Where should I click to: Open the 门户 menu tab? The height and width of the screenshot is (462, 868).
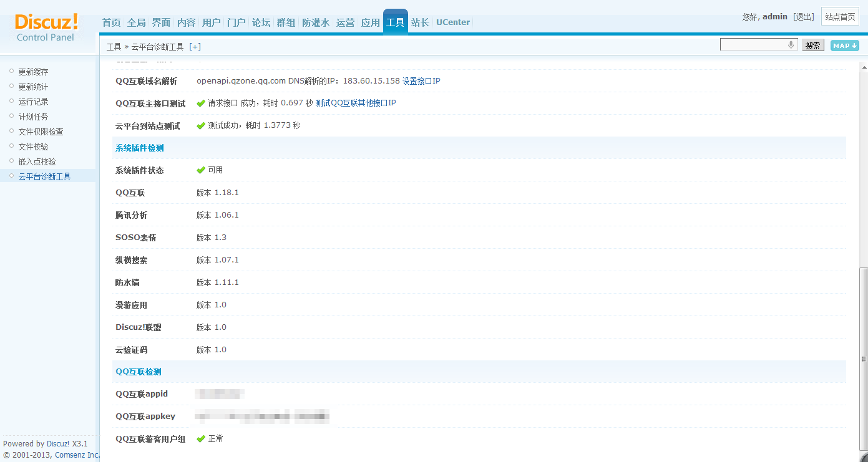click(x=237, y=22)
